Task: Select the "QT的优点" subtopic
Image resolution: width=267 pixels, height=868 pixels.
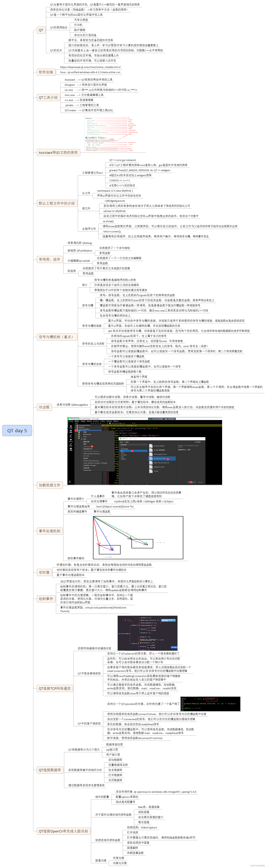Action: point(56,50)
